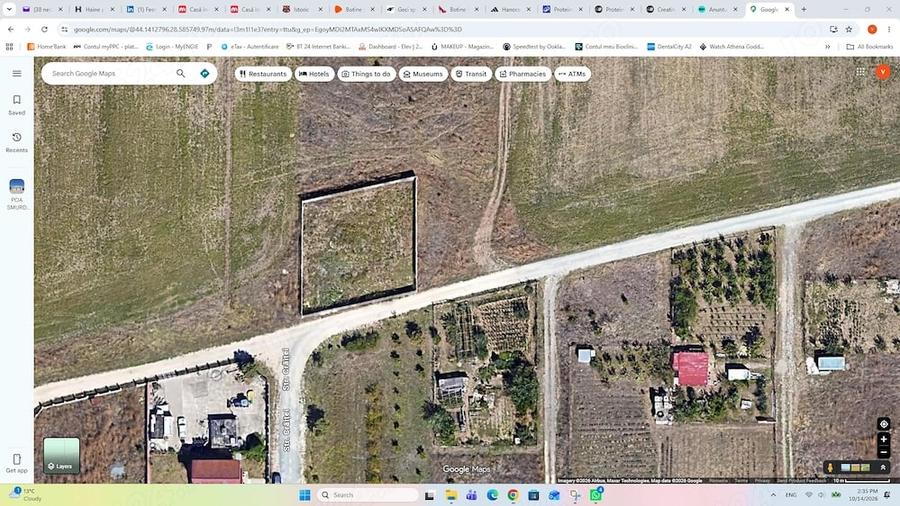Switch to the Istoric browser tab

pos(302,9)
